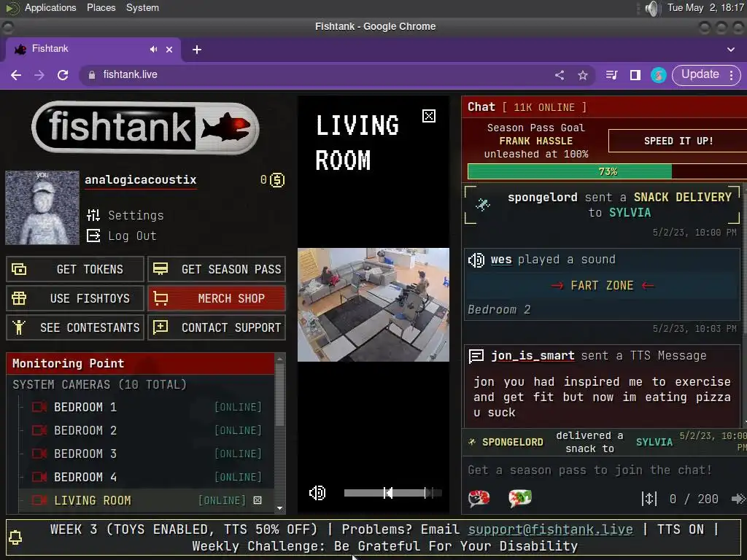Close the Living Room video panel

coord(429,116)
